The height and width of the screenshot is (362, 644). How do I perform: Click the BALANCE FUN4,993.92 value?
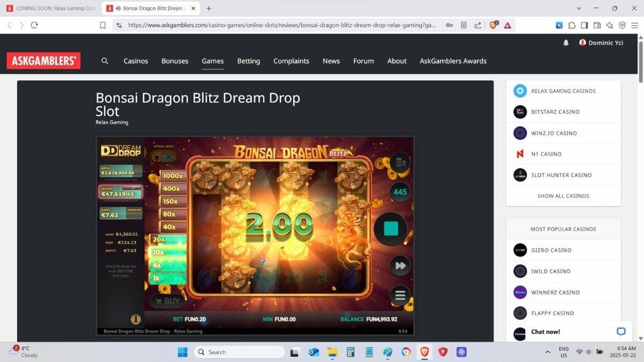(369, 319)
